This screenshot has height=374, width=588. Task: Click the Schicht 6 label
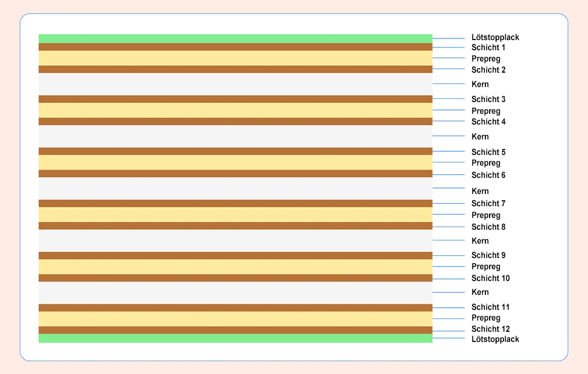tap(488, 175)
